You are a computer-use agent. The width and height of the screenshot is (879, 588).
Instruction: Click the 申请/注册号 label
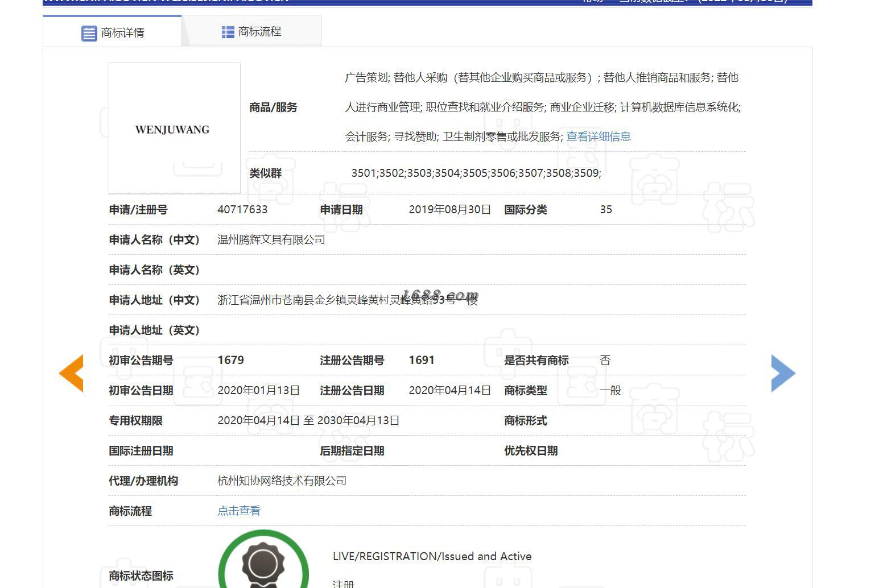[x=138, y=209]
